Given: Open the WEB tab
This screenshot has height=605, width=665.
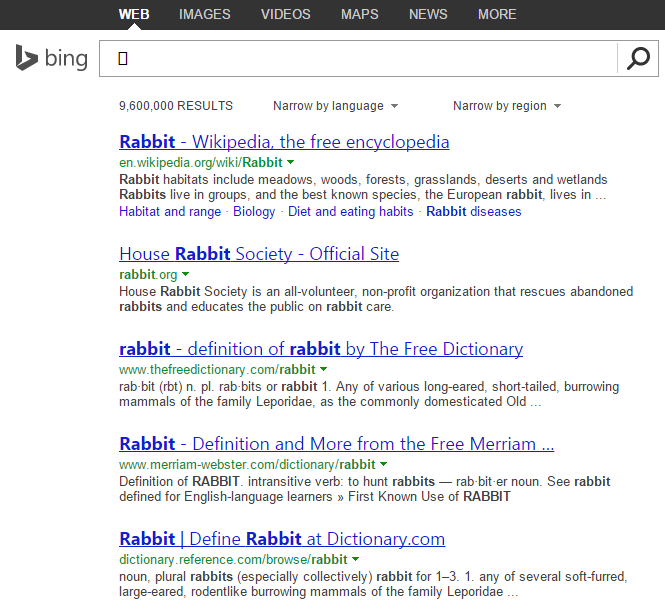Looking at the screenshot, I should [x=134, y=14].
